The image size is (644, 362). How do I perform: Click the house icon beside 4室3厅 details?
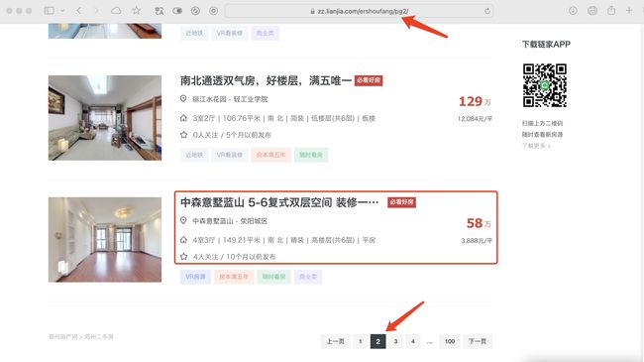point(183,240)
